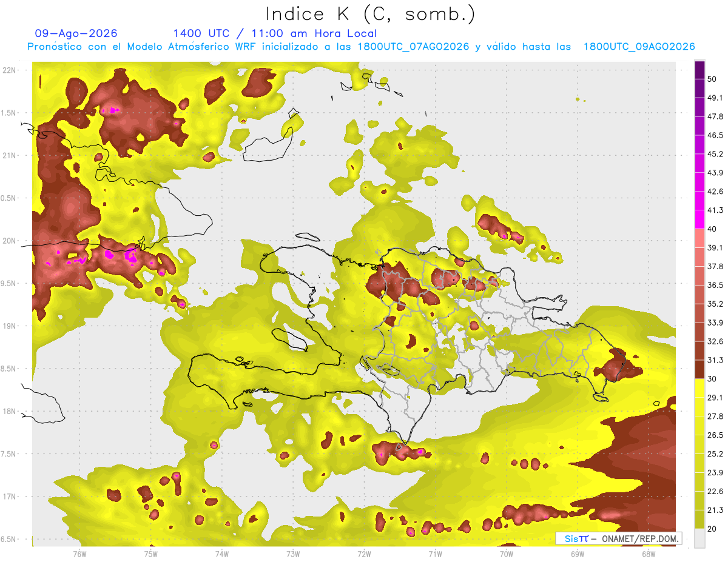728x562 pixels.
Task: Click the colorbar value "20" at the bottom
Action: point(712,529)
